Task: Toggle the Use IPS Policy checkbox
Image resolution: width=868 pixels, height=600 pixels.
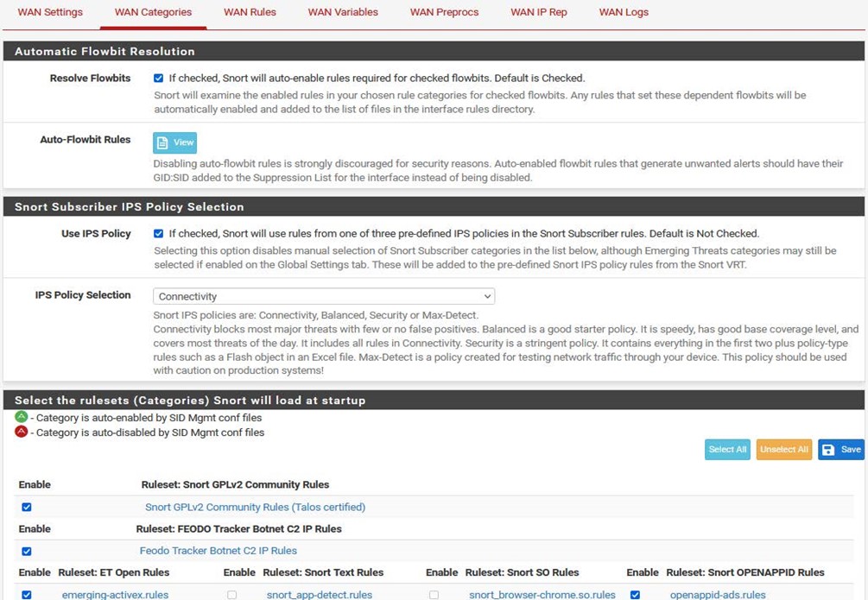Action: coord(158,233)
